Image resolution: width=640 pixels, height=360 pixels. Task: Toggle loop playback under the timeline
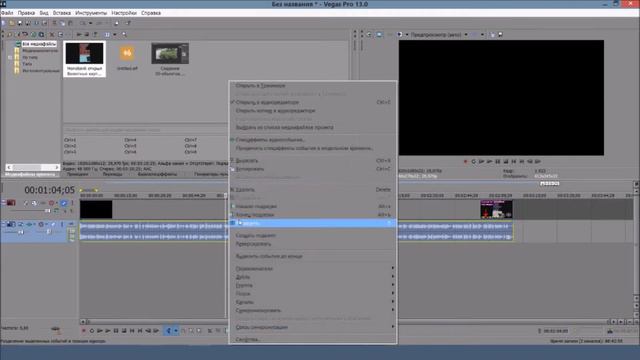[92, 331]
